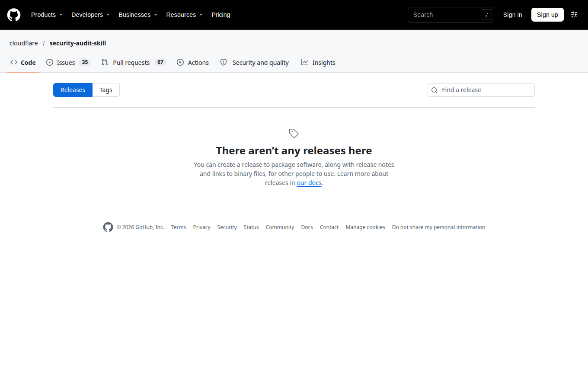588x389 pixels.
Task: Open the Products dropdown menu
Action: point(47,15)
